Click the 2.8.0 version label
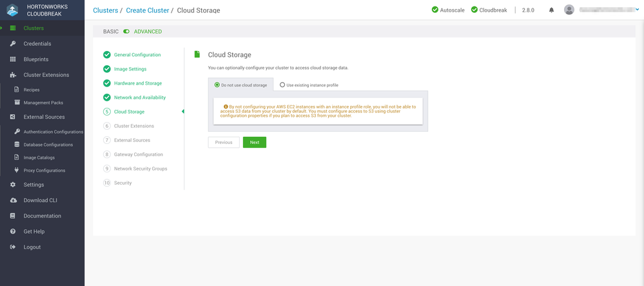The image size is (644, 286). (528, 10)
